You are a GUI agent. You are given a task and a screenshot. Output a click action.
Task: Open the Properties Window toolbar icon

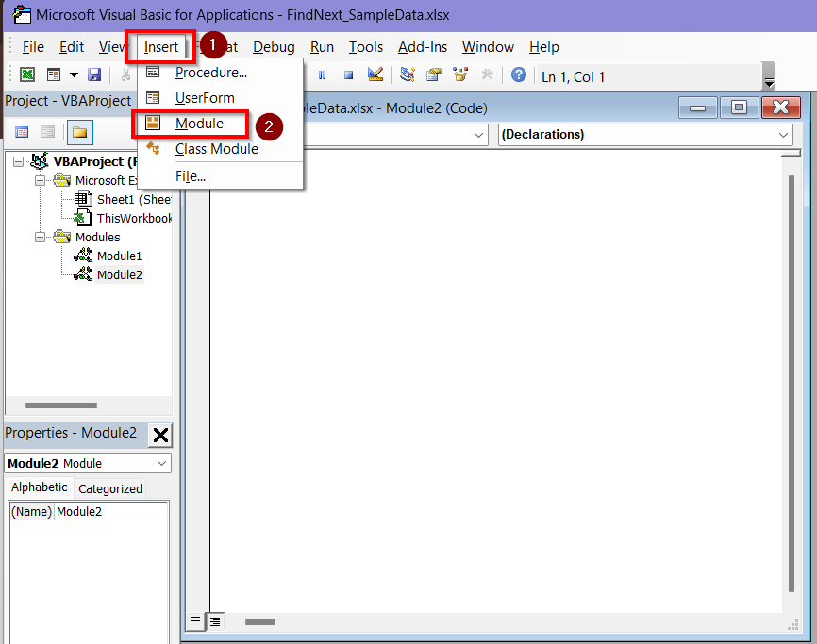(434, 76)
